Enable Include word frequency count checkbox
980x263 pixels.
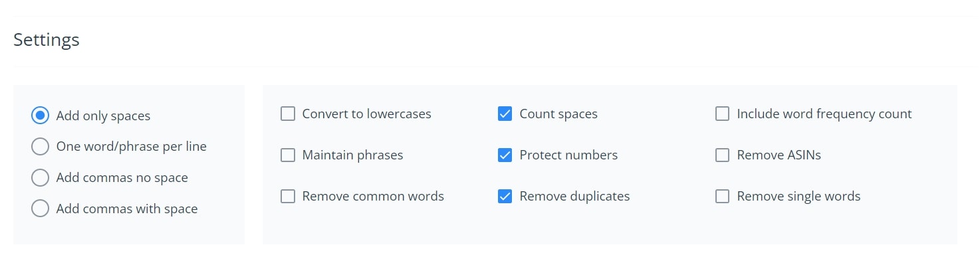coord(723,114)
